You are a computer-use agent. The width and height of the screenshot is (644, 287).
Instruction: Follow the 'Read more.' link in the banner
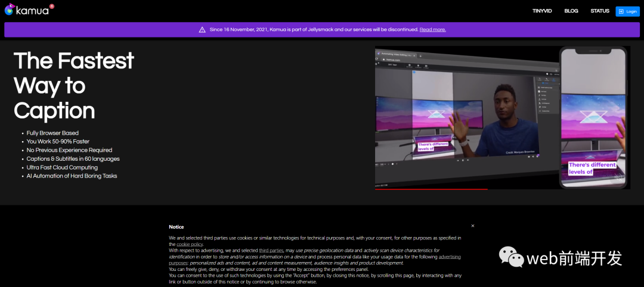point(432,30)
